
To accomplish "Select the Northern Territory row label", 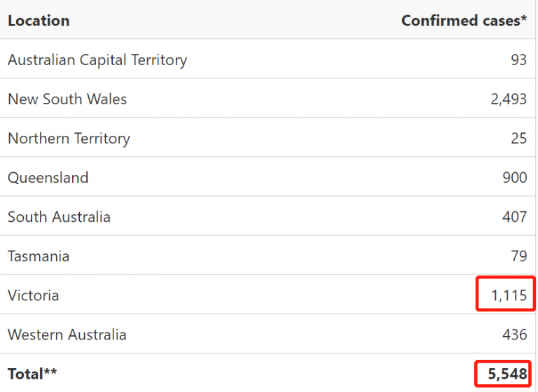I will 69,139.
